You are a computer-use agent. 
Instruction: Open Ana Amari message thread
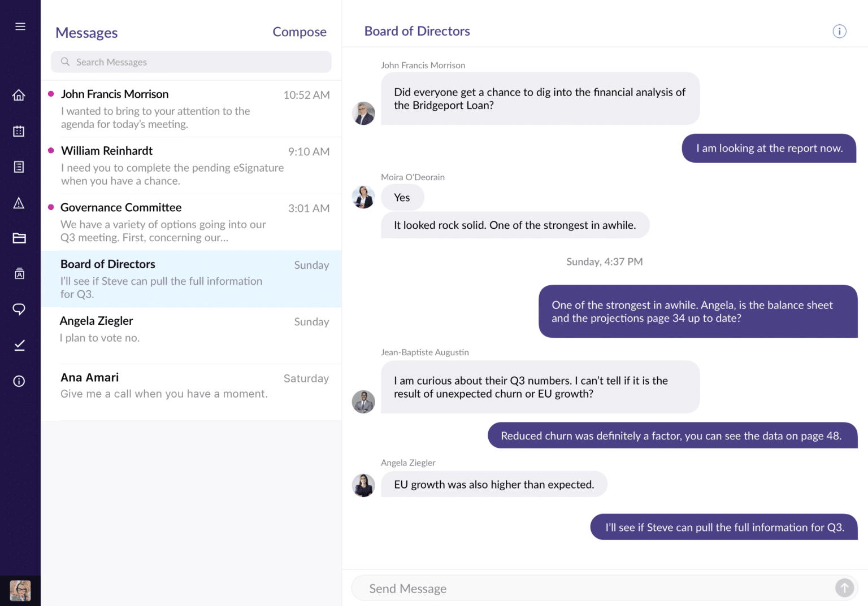coord(191,391)
